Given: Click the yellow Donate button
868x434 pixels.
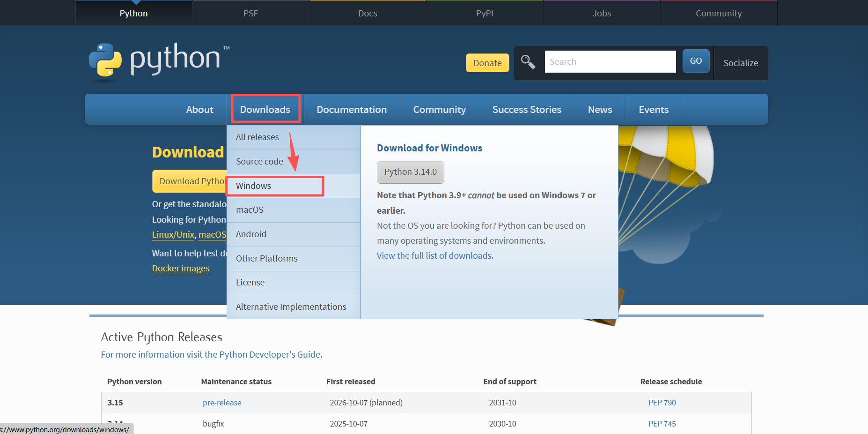Looking at the screenshot, I should (487, 63).
